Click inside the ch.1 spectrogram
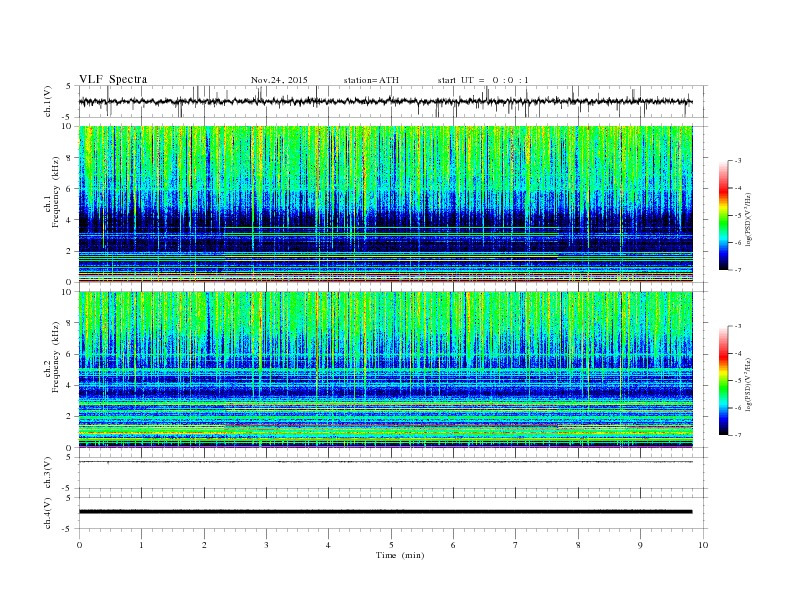 pyautogui.click(x=386, y=204)
